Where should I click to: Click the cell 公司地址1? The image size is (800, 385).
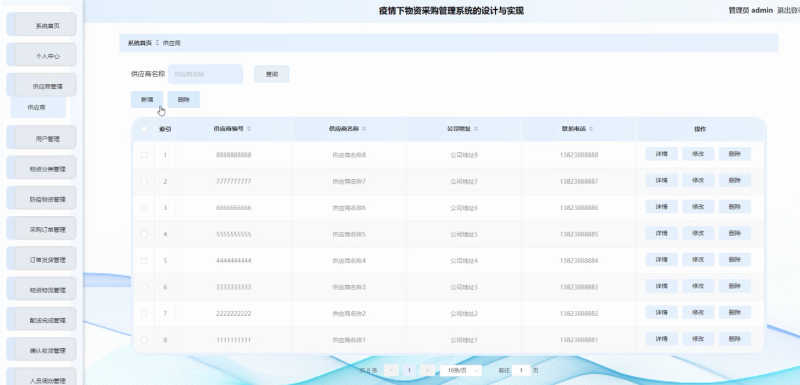tap(464, 340)
